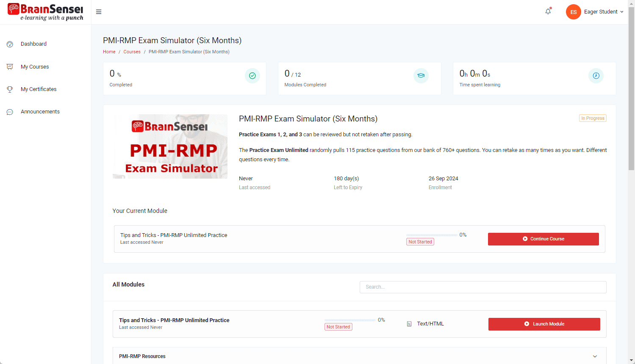Click the ES user avatar

(x=573, y=12)
